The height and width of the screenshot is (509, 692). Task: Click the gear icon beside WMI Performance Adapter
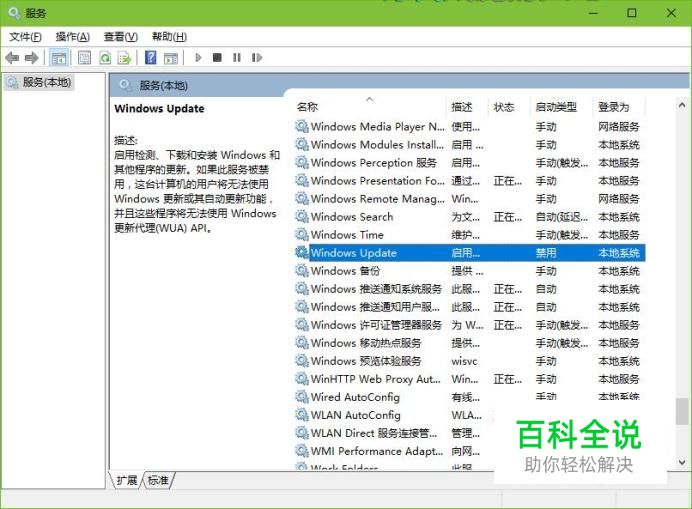[x=302, y=451]
